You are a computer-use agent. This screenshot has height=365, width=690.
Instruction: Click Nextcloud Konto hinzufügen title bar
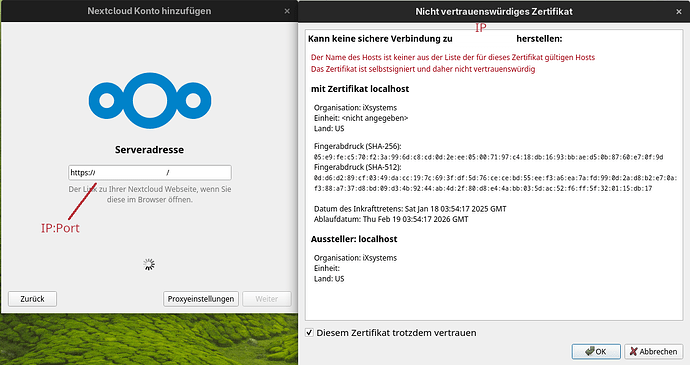(x=149, y=11)
